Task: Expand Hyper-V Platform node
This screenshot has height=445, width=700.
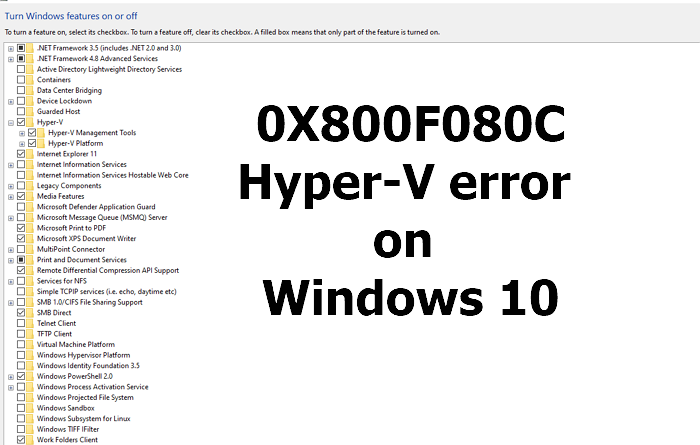Action: (22, 144)
